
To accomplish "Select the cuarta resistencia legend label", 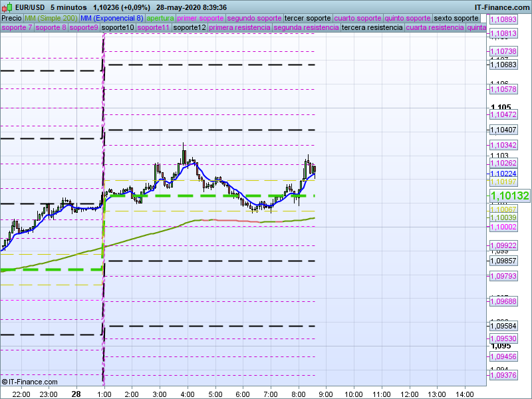I will pyautogui.click(x=435, y=28).
